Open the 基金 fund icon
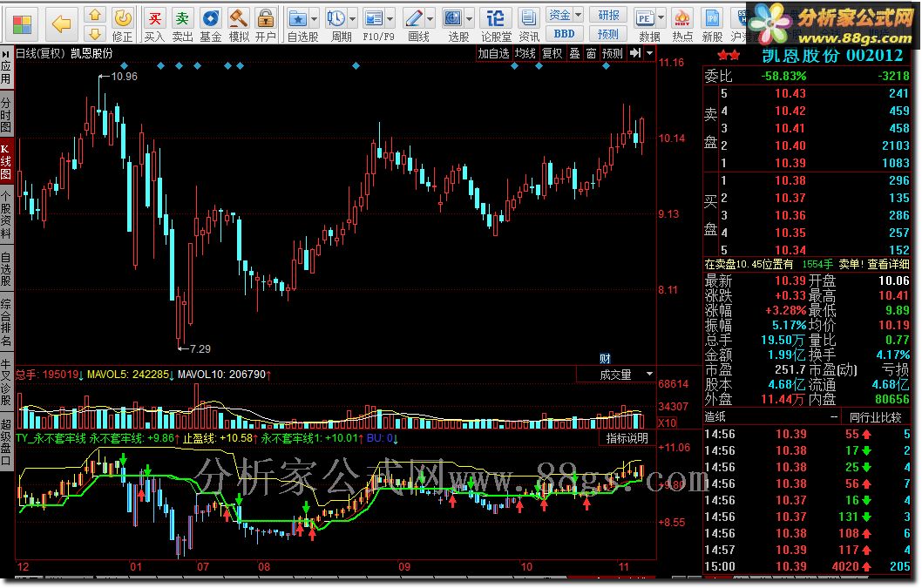 click(x=211, y=24)
